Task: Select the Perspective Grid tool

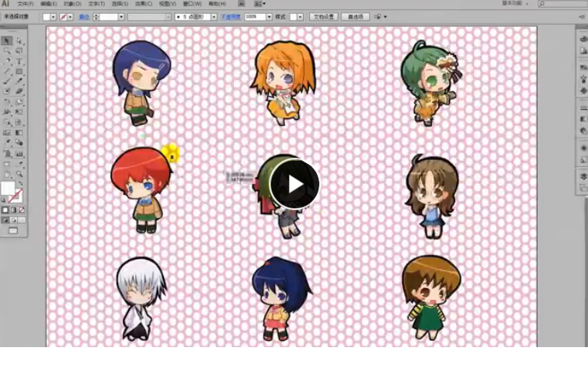Action: [19, 122]
